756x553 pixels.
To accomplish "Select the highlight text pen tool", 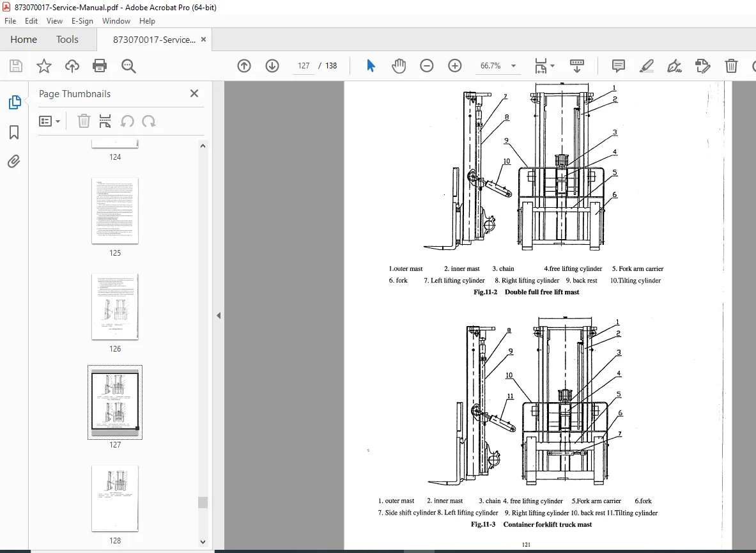I will pos(647,66).
